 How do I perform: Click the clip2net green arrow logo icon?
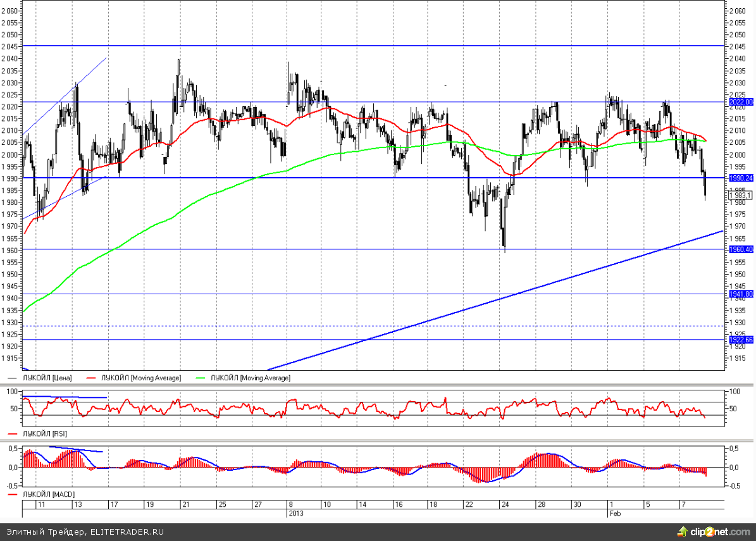coord(682,532)
